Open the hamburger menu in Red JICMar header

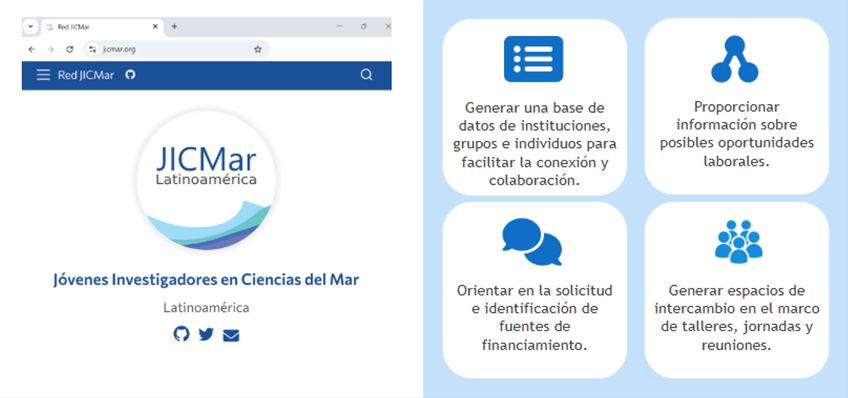[43, 75]
